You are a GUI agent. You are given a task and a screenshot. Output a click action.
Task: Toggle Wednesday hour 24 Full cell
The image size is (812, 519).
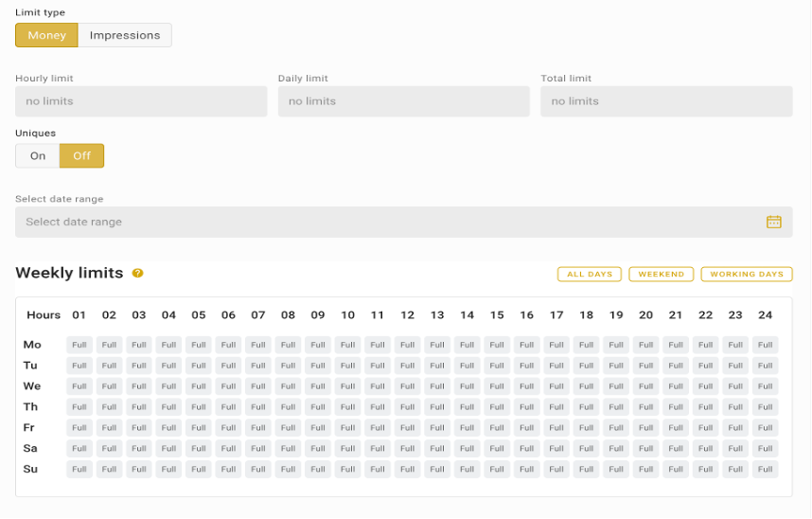point(765,386)
